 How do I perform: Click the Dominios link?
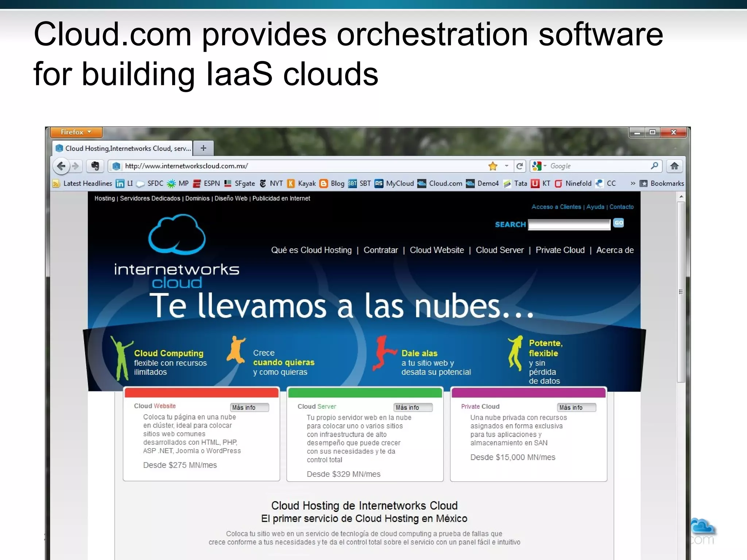[x=197, y=198]
